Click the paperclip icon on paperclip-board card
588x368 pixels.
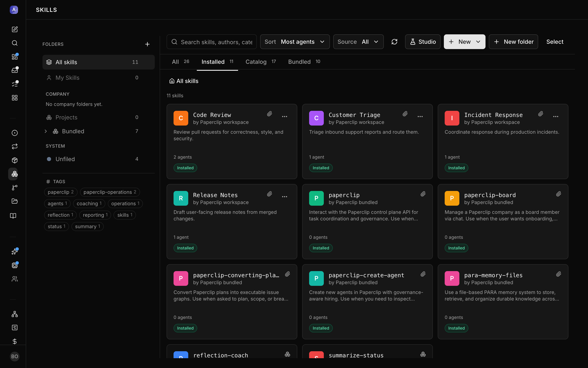coord(559,194)
